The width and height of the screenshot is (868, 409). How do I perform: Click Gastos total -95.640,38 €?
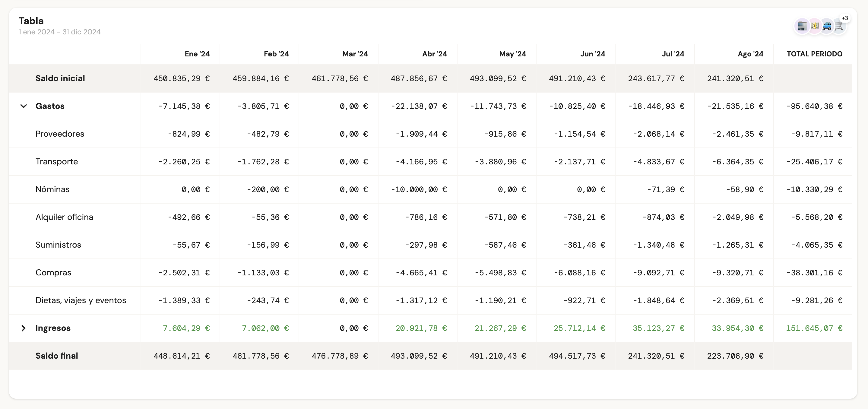[814, 106]
